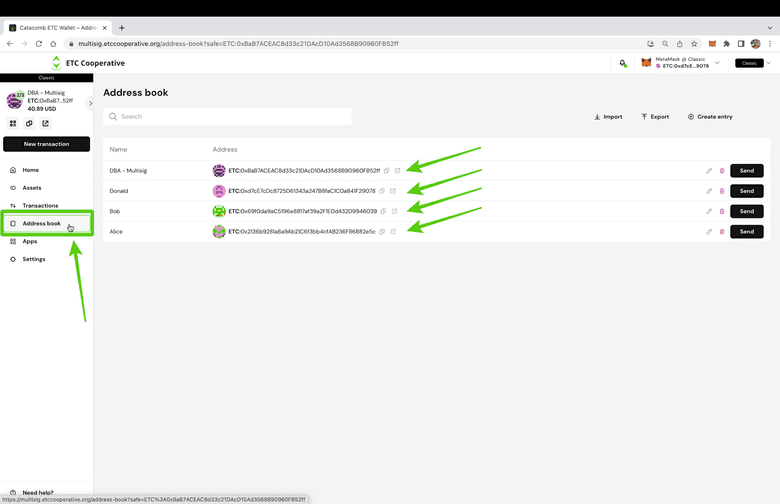Click the New transaction button
The image size is (780, 504).
point(47,144)
